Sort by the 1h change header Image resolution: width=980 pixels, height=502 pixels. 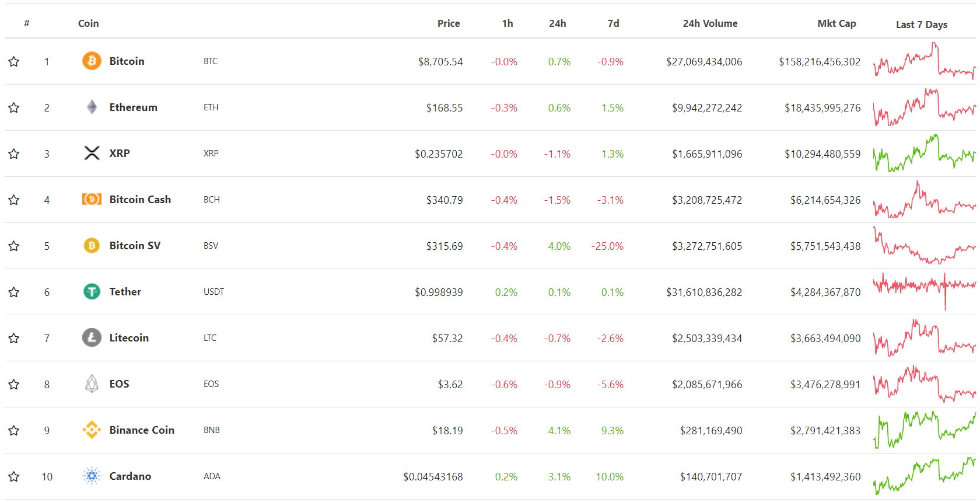click(x=508, y=23)
